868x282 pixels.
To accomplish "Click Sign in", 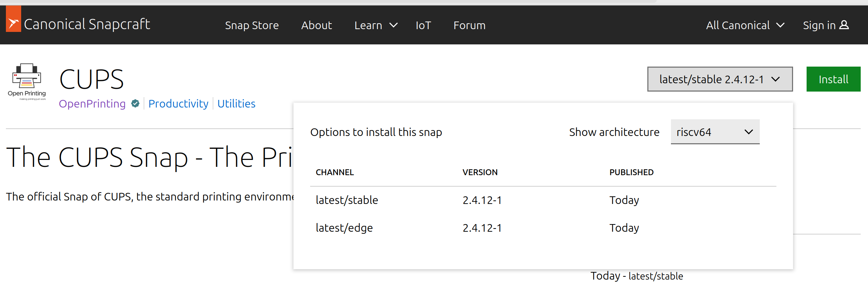I will coord(826,25).
